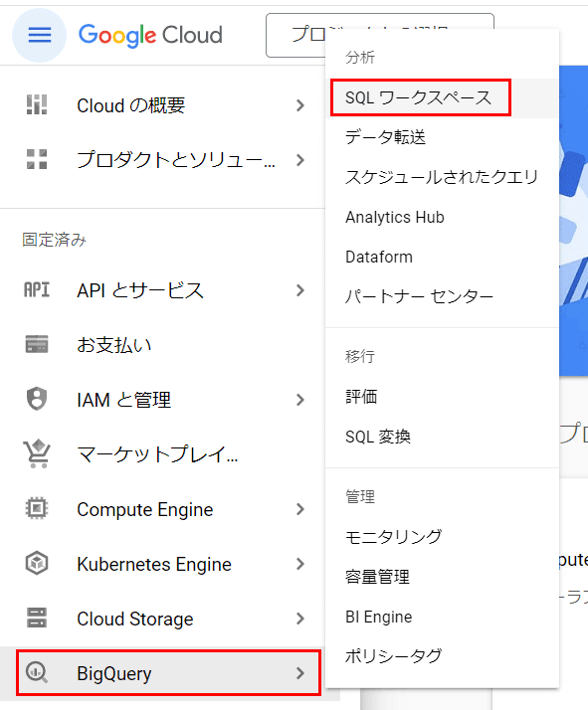The image size is (588, 710).
Task: Expand the IAM と管理 chevron
Action: click(299, 400)
